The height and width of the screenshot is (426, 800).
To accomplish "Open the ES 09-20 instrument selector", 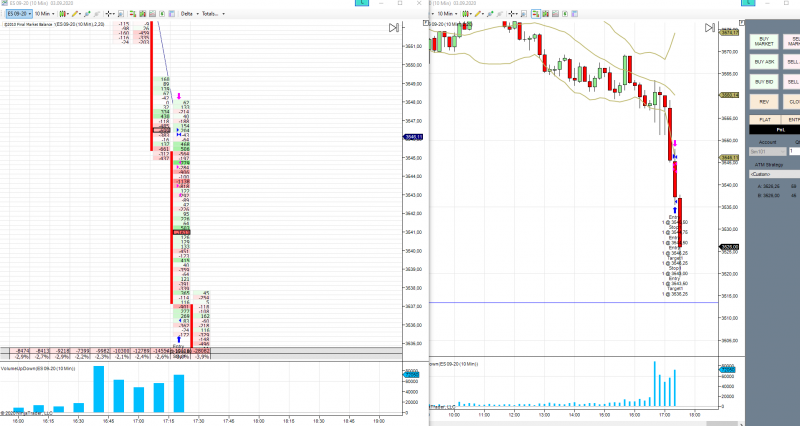I will coord(19,14).
